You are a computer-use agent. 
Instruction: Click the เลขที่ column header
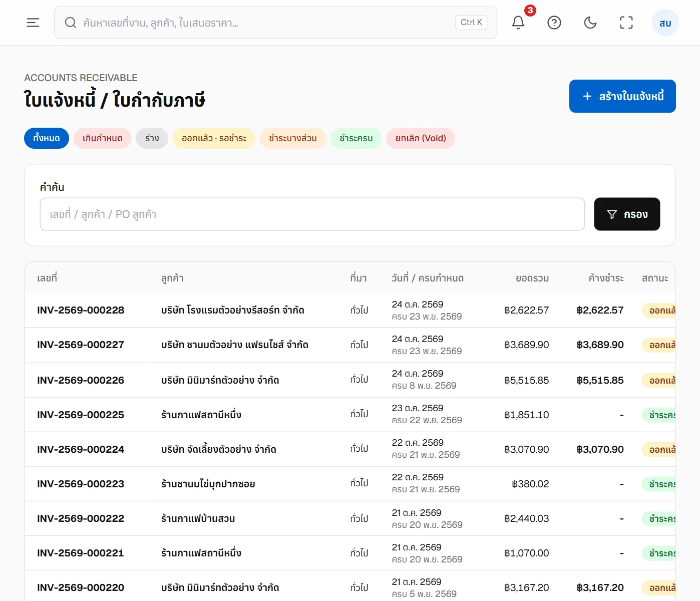tap(47, 278)
